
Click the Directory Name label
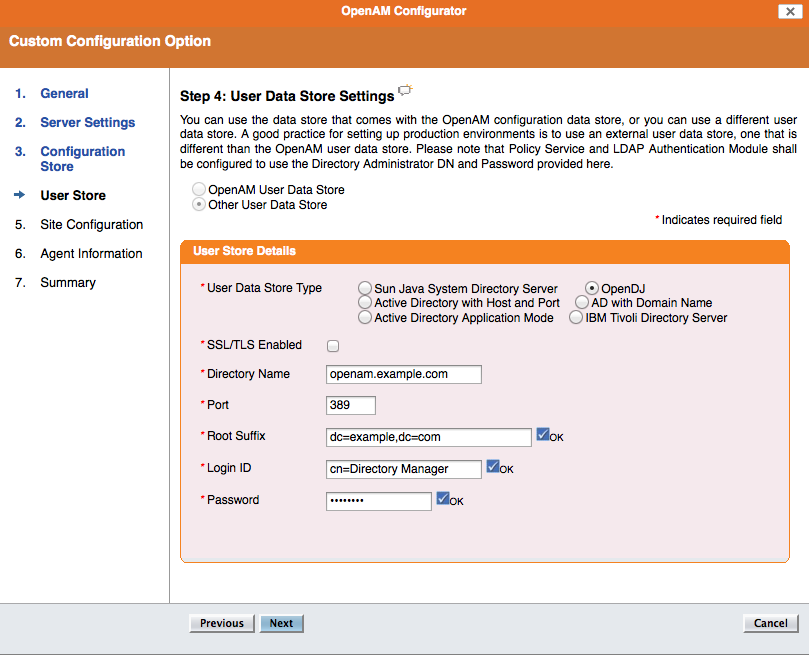tap(248, 374)
